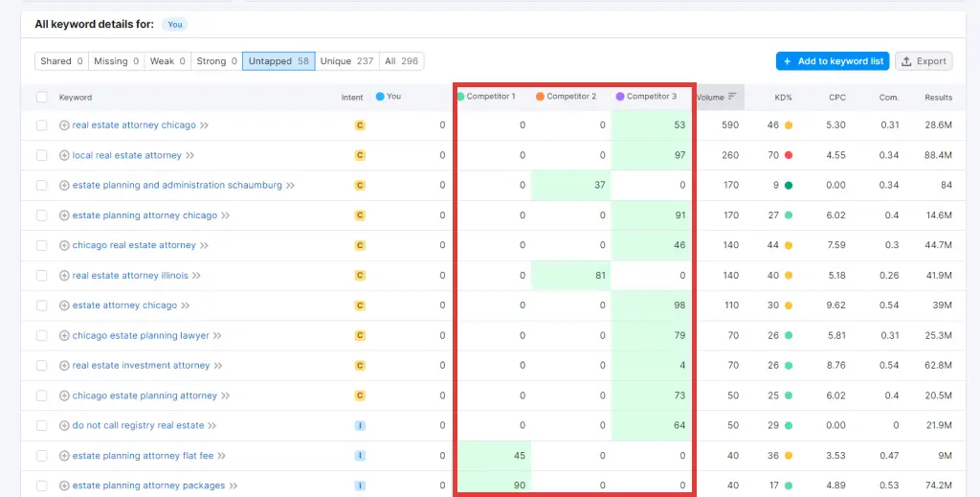This screenshot has width=980, height=497.
Task: Click plus icon for 'chicago real estate attorney'
Action: click(x=64, y=245)
